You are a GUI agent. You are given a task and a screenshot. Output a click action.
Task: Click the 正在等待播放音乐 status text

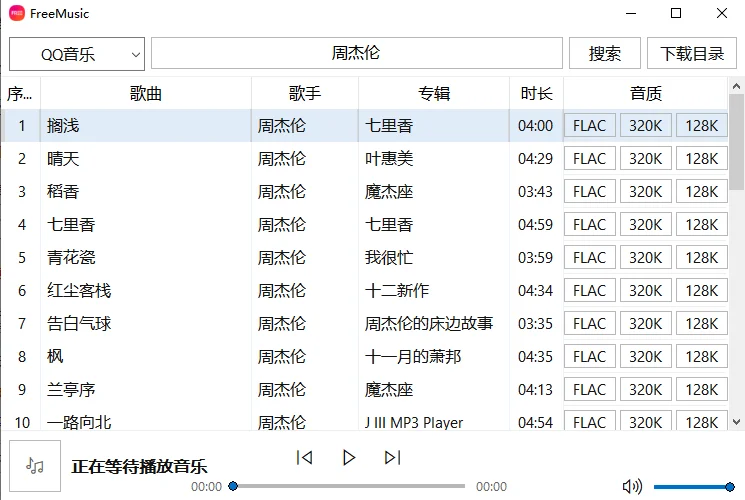139,466
